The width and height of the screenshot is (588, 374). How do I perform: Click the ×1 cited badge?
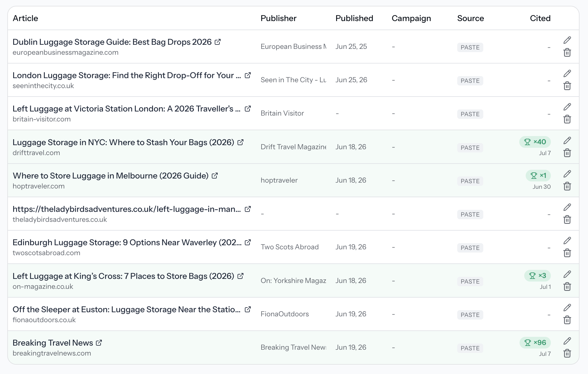tap(538, 175)
